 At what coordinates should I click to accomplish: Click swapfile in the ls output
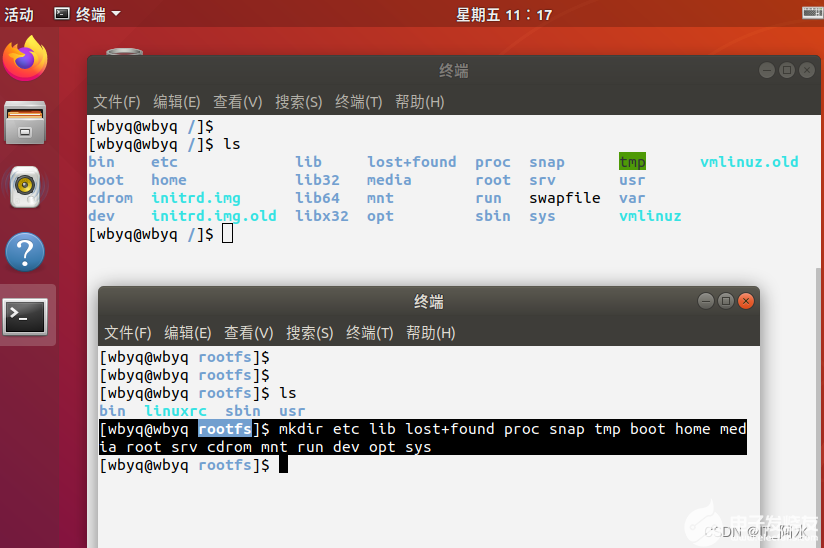point(564,198)
